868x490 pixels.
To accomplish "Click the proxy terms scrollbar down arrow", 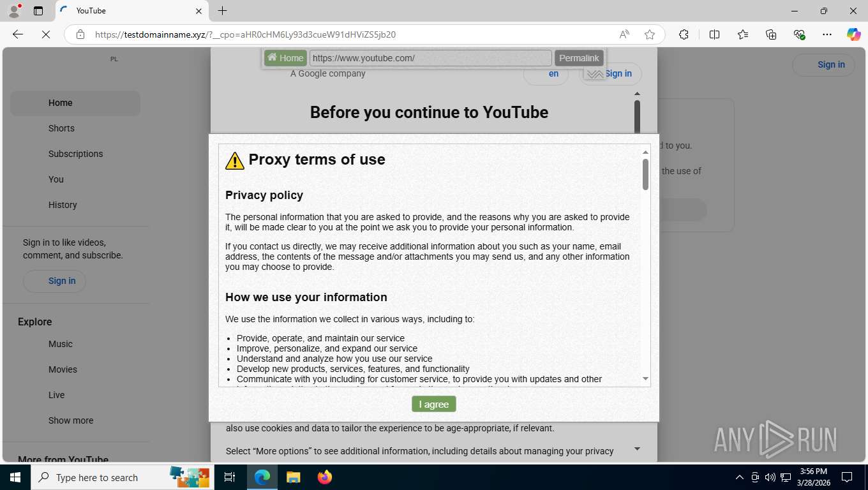I will click(645, 379).
